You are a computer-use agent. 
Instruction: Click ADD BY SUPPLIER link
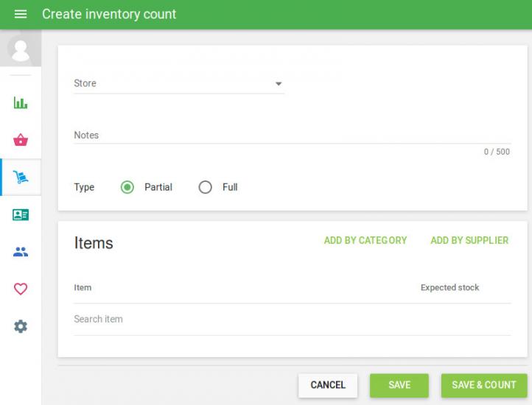point(469,241)
